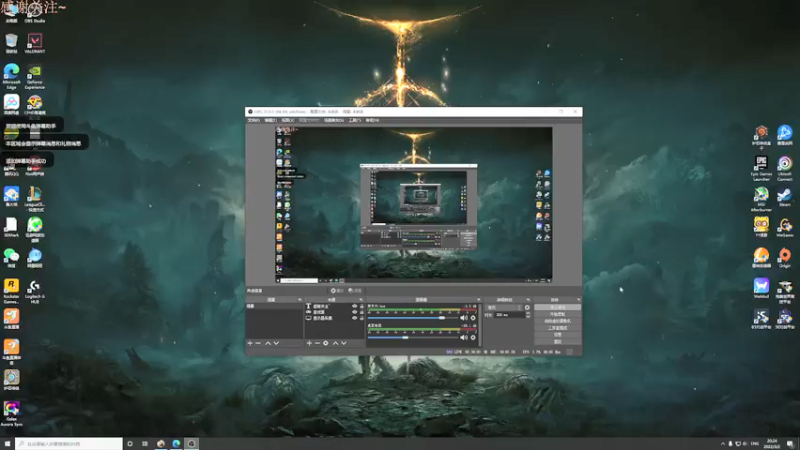Move the scene down in the Scenes dock
Image resolution: width=800 pixels, height=450 pixels.
276,343
